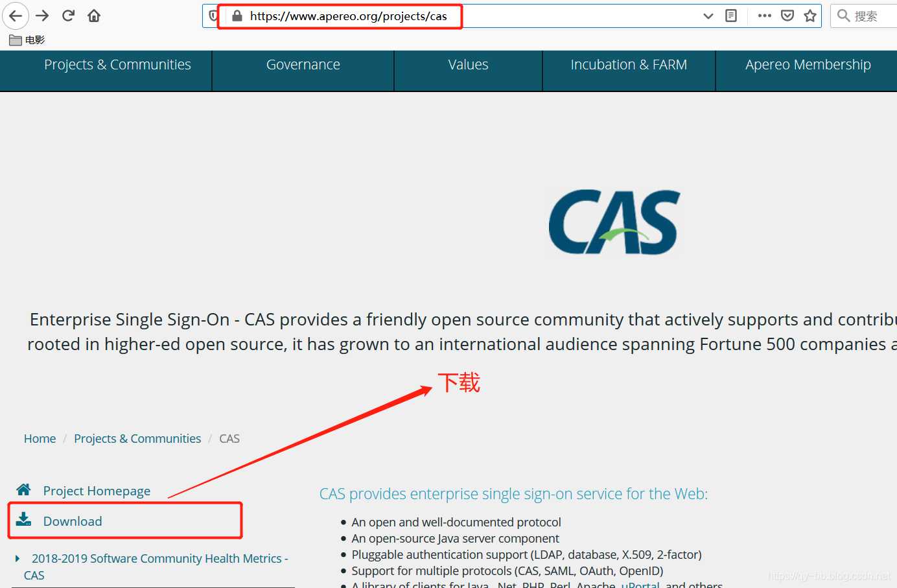Click the forward navigation arrow
Screen dimensions: 897x588
41,16
